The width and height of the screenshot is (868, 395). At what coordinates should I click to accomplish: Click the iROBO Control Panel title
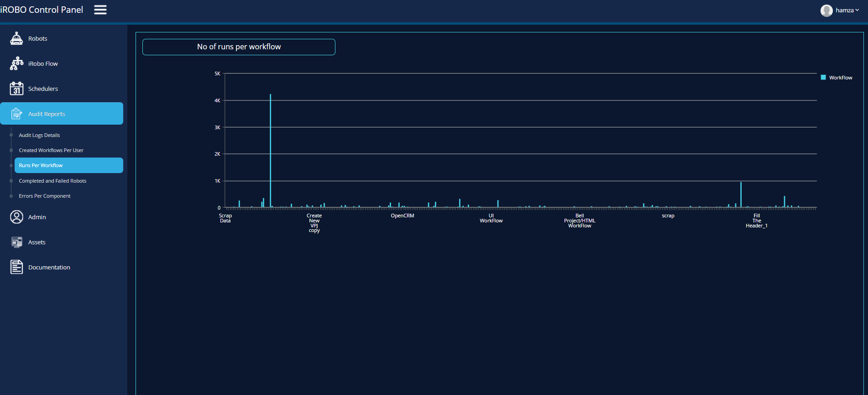point(42,10)
